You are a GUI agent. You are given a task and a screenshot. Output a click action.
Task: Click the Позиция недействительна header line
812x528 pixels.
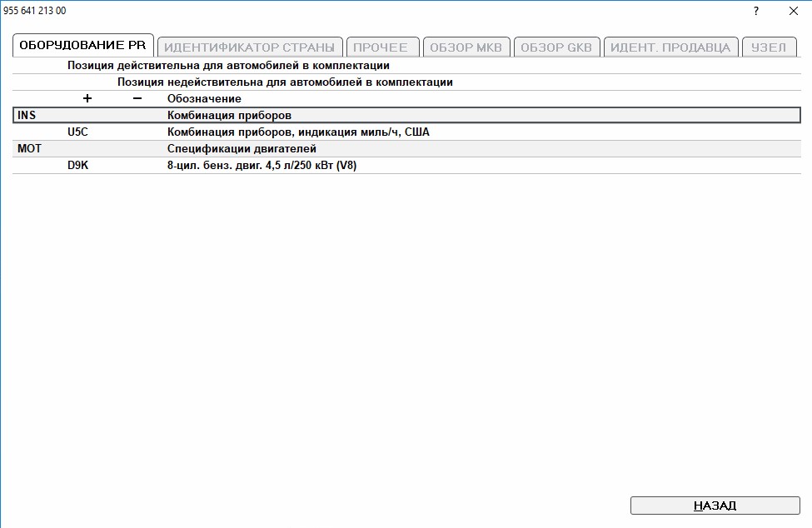click(x=285, y=82)
